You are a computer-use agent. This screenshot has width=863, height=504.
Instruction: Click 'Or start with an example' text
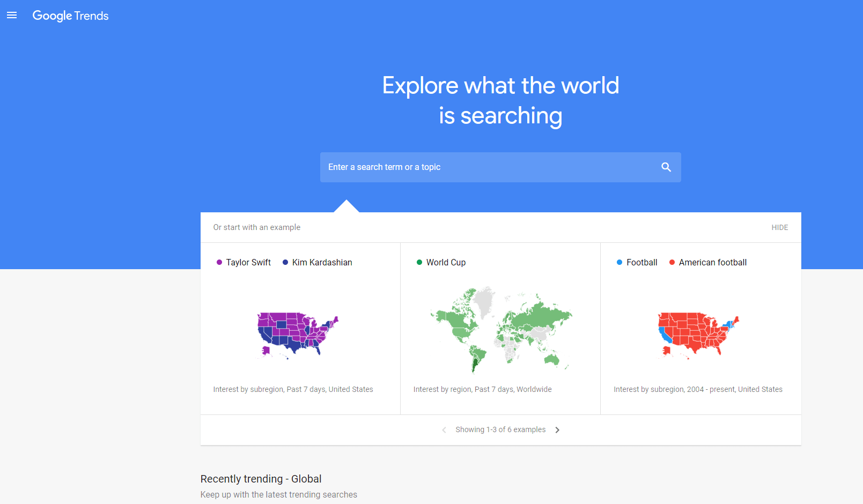point(257,227)
